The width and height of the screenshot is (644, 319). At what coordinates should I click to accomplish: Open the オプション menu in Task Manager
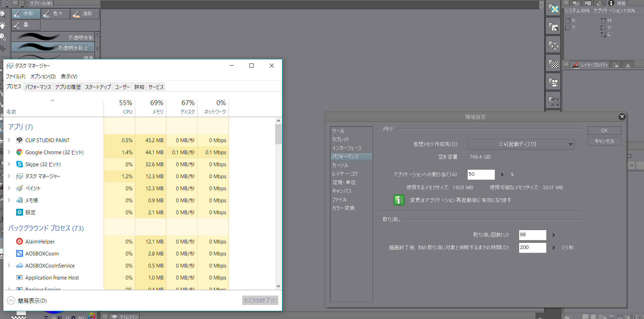pos(43,77)
